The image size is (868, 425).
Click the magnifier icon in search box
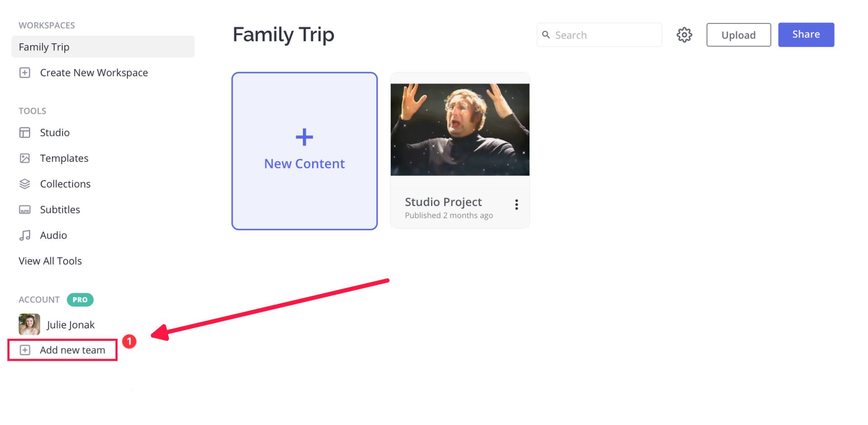coord(546,35)
